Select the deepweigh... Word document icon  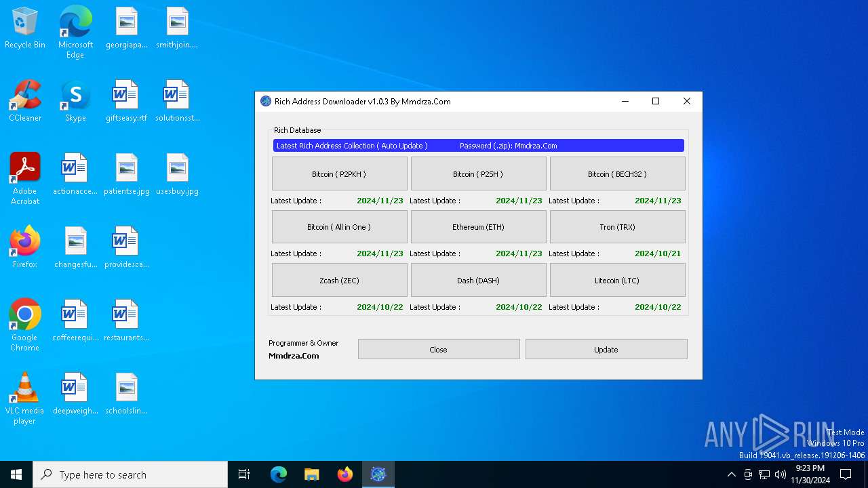click(75, 394)
